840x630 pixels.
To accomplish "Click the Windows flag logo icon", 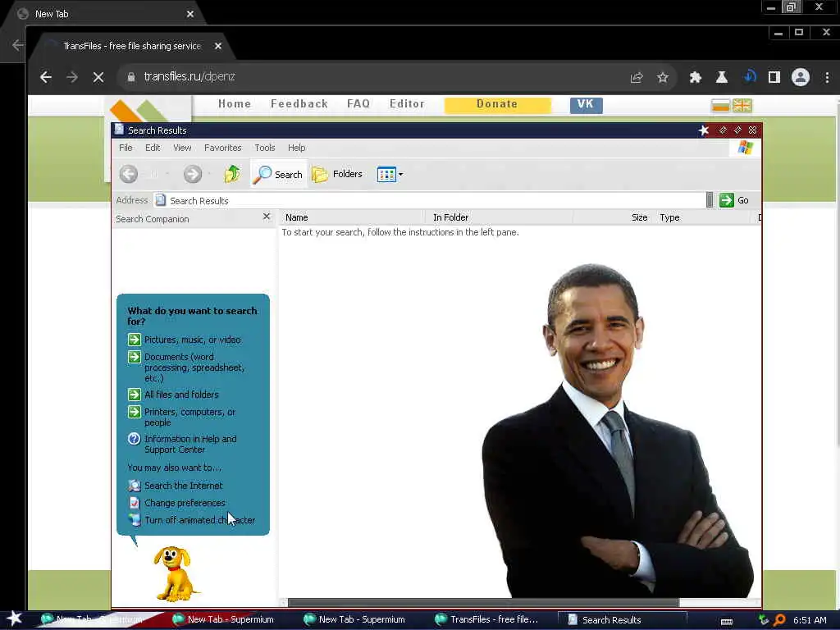I will [x=745, y=148].
